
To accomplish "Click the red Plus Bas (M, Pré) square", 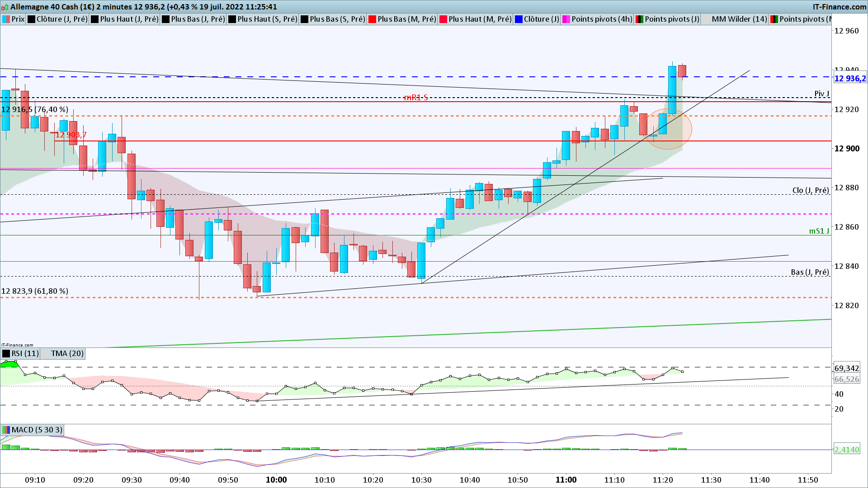I will point(372,19).
